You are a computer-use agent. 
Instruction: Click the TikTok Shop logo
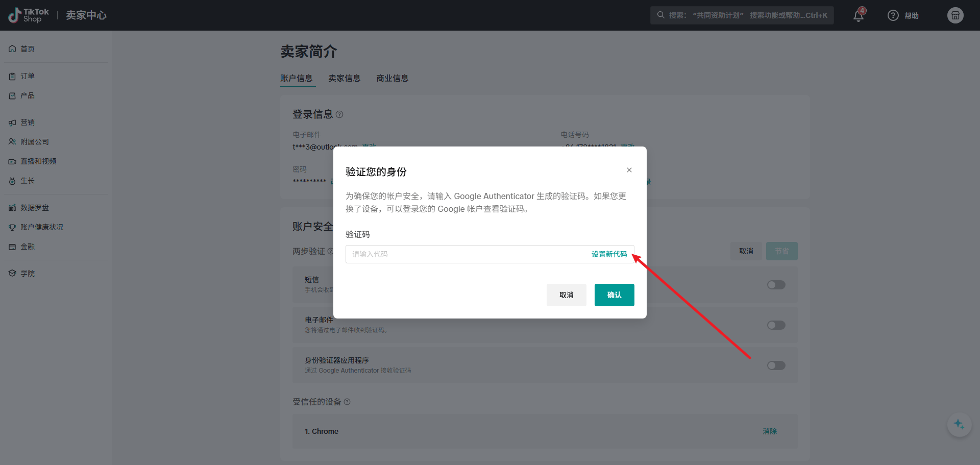[29, 15]
